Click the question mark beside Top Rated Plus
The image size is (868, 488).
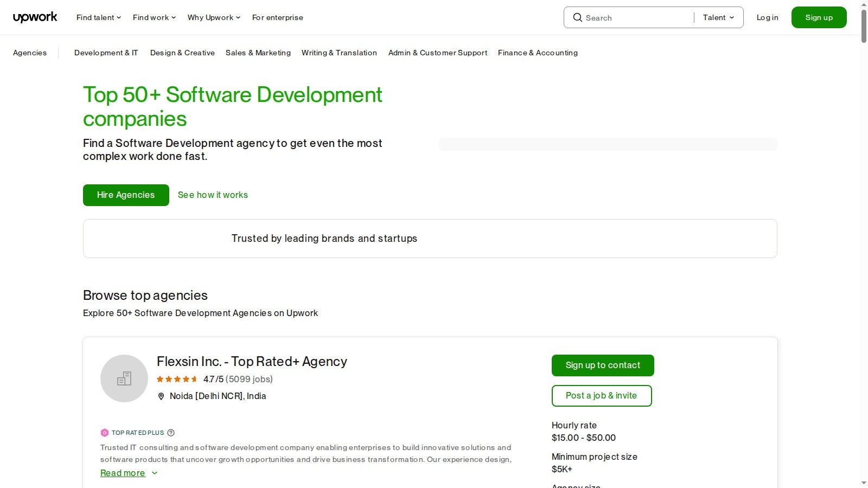171,432
